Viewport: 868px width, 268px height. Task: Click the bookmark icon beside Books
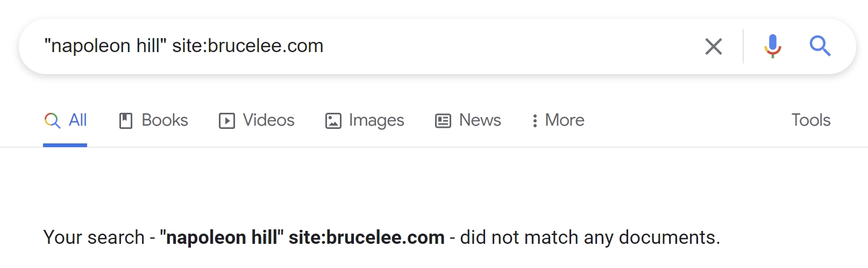point(125,121)
